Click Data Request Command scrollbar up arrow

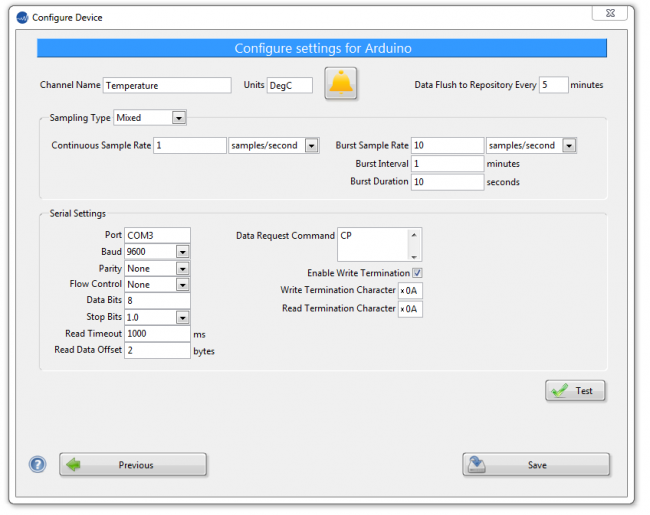414,235
